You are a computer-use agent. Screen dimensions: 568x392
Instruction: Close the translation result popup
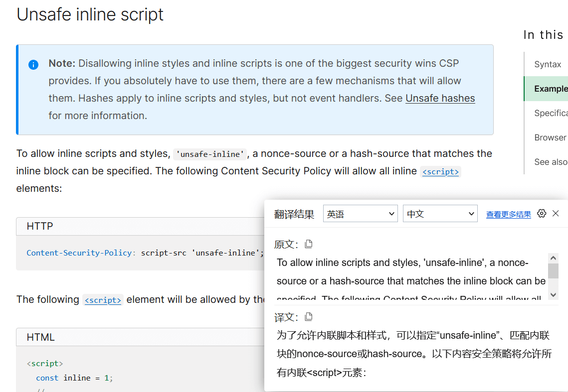click(x=556, y=213)
